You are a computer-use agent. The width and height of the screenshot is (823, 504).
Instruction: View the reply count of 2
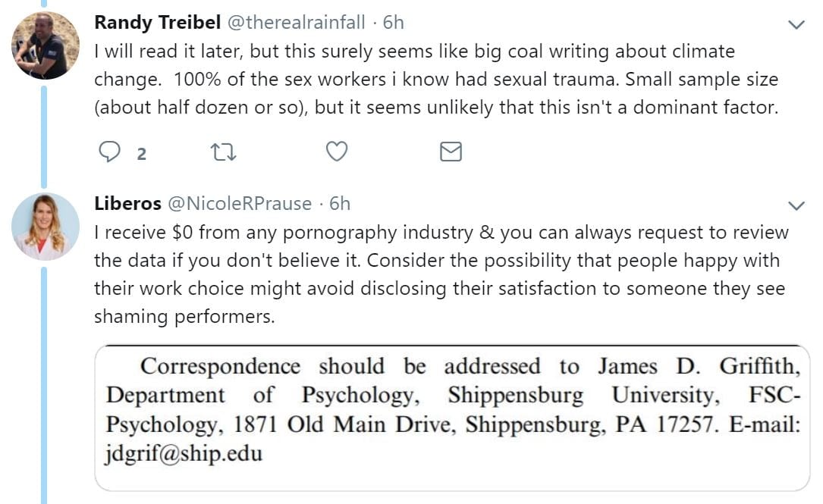coord(141,154)
